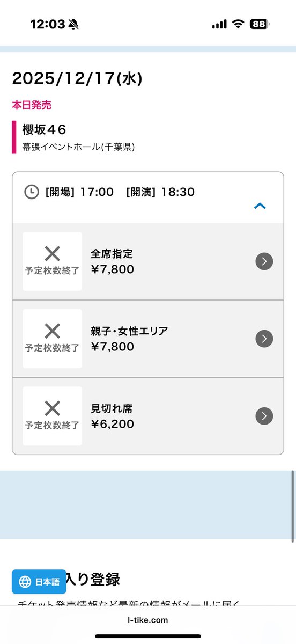Tap the sold-out X icon for 親子・女性エリア

(x=52, y=331)
